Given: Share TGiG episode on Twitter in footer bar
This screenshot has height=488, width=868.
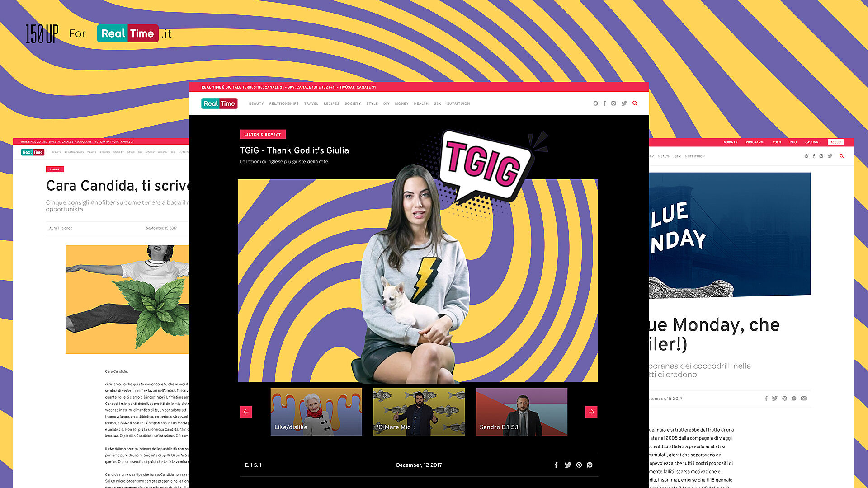Looking at the screenshot, I should 568,465.
